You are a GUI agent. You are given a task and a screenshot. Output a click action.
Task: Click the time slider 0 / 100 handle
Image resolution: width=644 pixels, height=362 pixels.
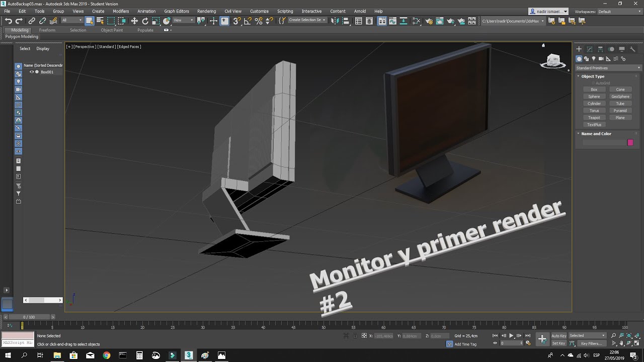[30, 317]
